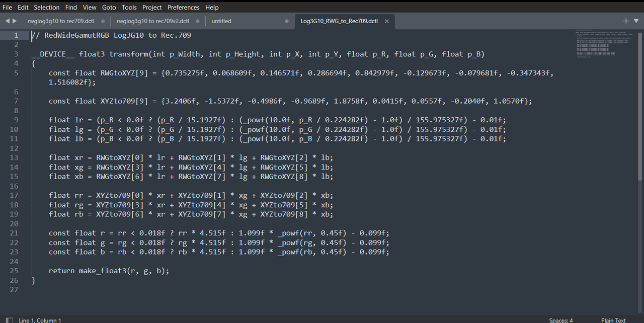Screen dimensions: 644x323
Task: Change syntax via Plain Text selector
Action: pos(613,320)
